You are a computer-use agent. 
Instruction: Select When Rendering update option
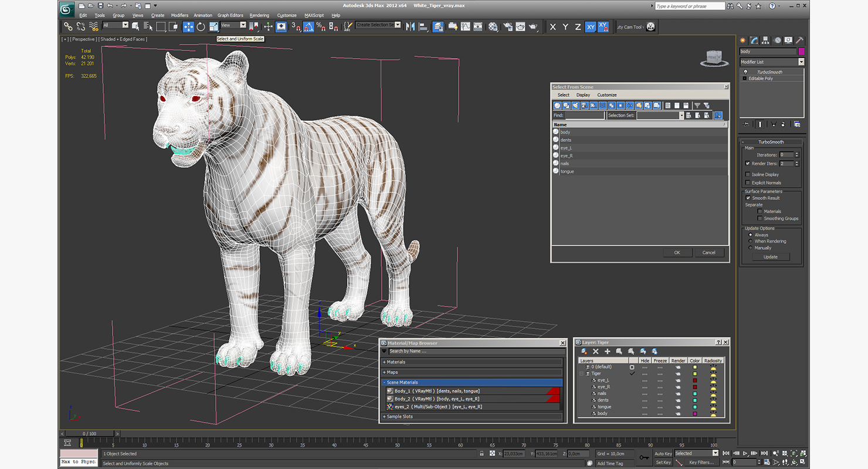point(750,242)
